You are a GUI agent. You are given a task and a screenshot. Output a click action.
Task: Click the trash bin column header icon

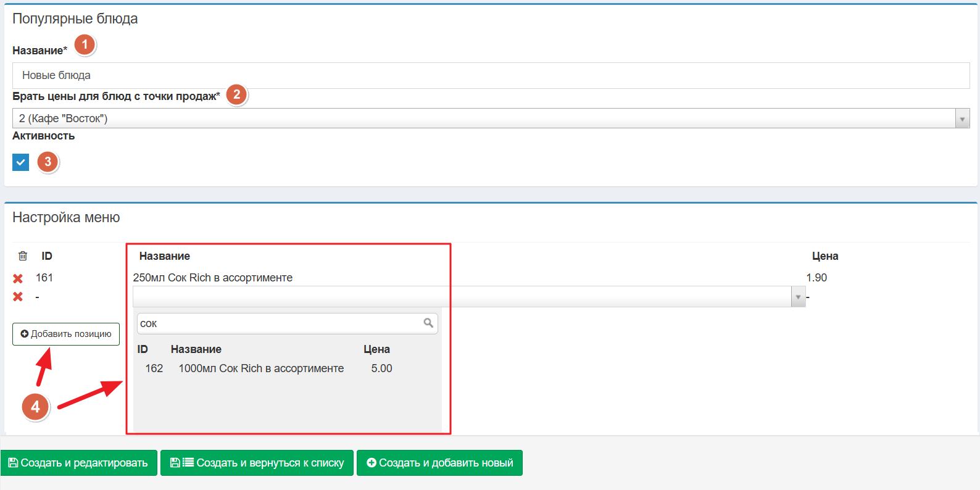23,255
